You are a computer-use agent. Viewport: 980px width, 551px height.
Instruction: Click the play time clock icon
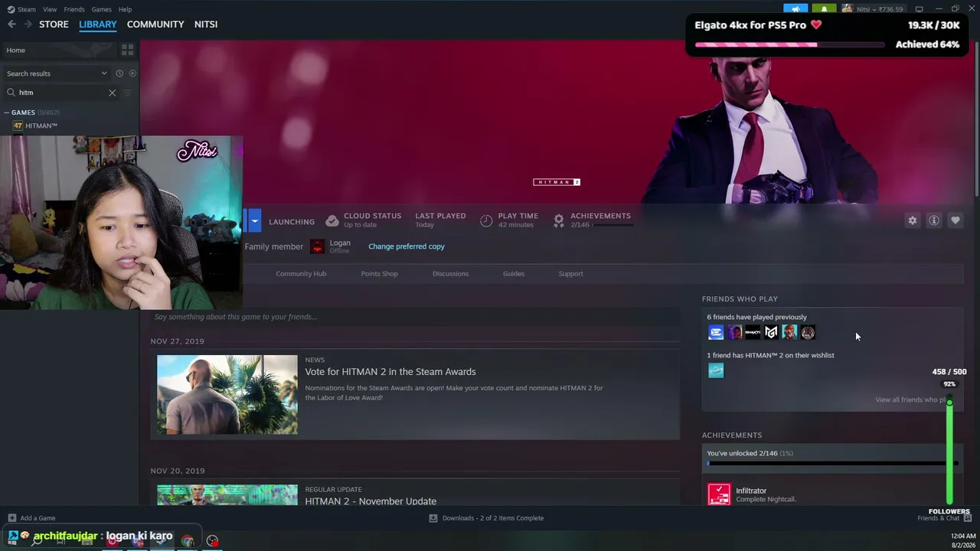[x=486, y=220]
